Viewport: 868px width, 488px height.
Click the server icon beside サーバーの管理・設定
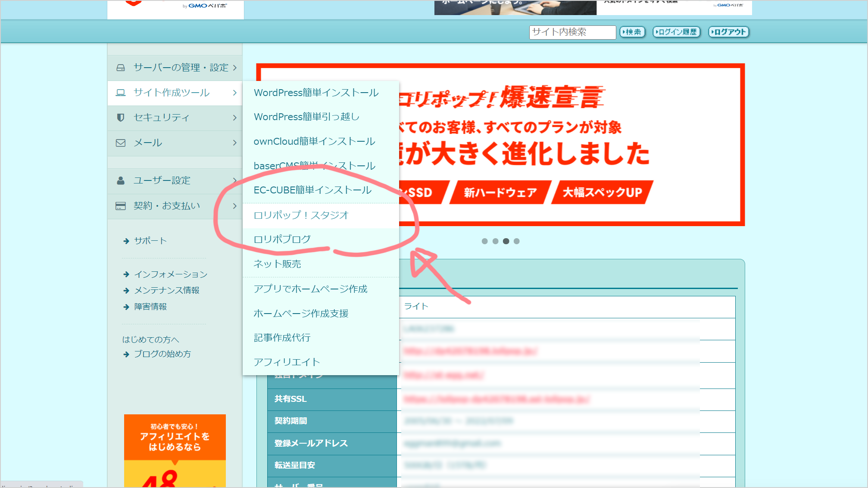121,68
